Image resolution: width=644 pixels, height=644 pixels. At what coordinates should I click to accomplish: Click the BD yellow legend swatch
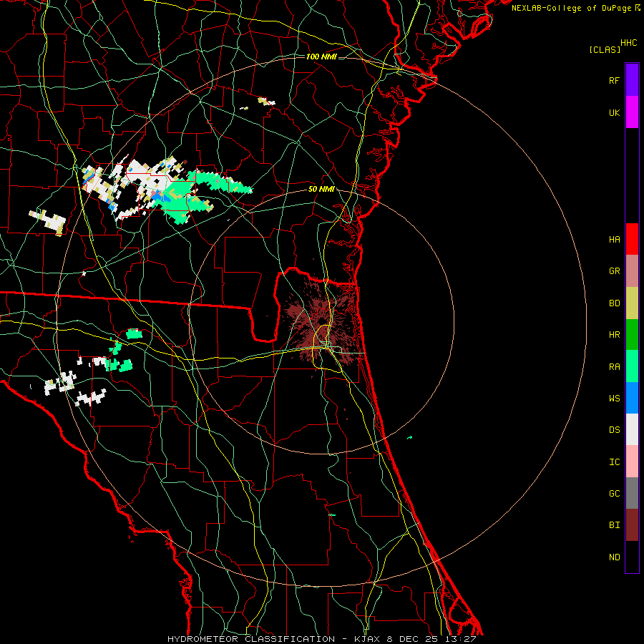(632, 303)
